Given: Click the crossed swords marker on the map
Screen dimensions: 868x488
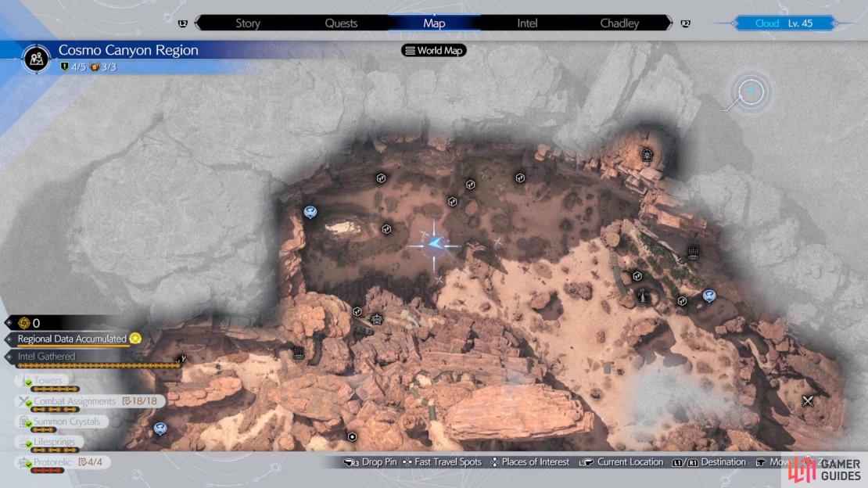Looking at the screenshot, I should click(x=808, y=400).
